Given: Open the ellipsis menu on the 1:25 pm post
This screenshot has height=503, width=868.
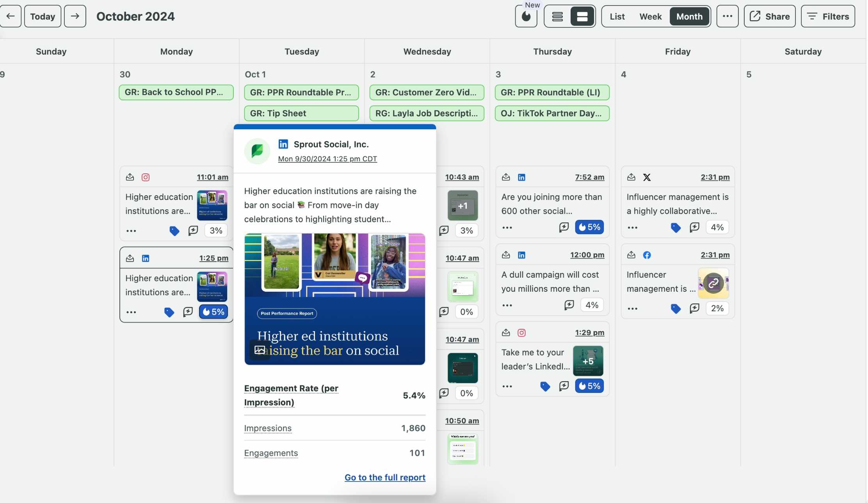Looking at the screenshot, I should click(131, 312).
